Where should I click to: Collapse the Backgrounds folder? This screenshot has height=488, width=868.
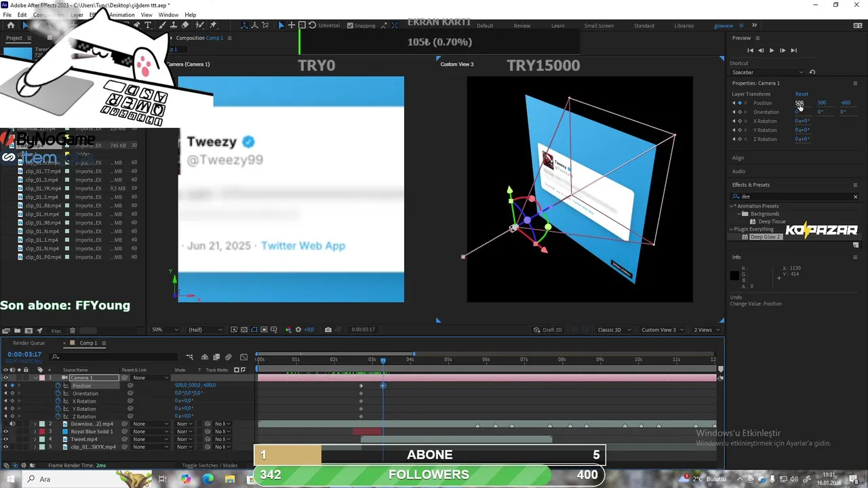(x=739, y=213)
